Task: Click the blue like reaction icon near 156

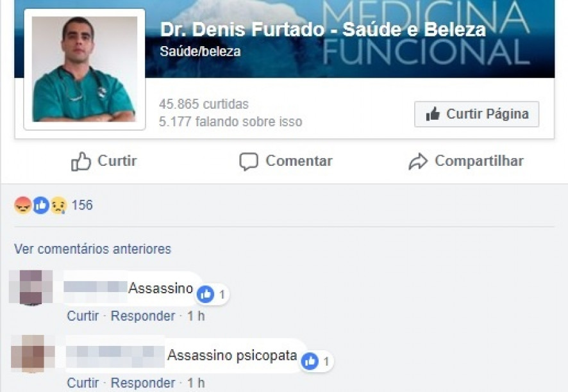Action: (x=41, y=205)
